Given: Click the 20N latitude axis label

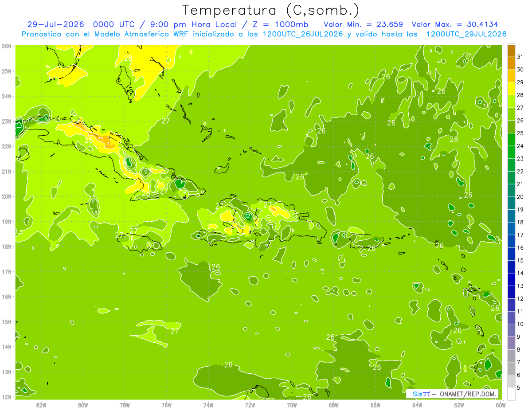Looking at the screenshot, I should 7,196.
